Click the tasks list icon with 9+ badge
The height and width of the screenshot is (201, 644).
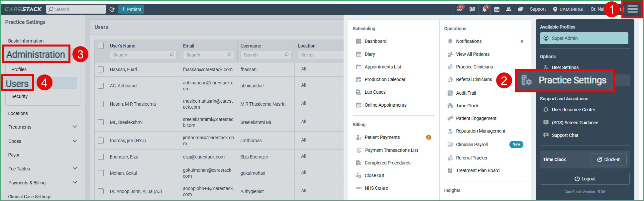460,9
